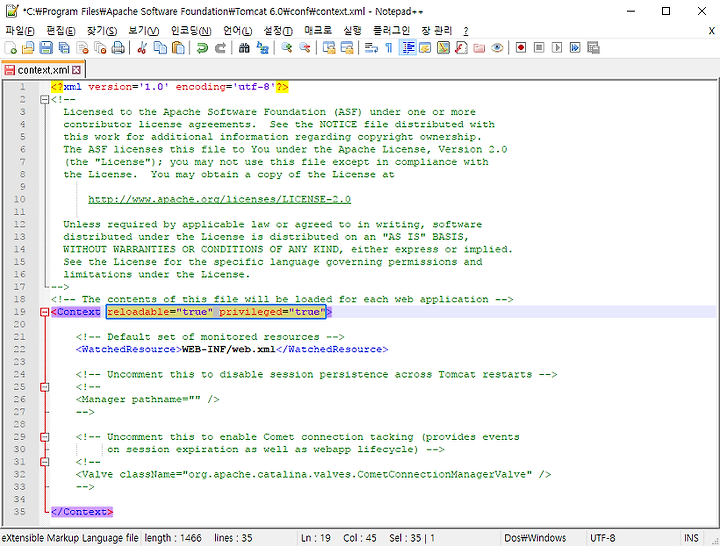Image resolution: width=720 pixels, height=546 pixels.
Task: Click the Synchronize Horizontal Scrolling icon
Action: point(347,48)
